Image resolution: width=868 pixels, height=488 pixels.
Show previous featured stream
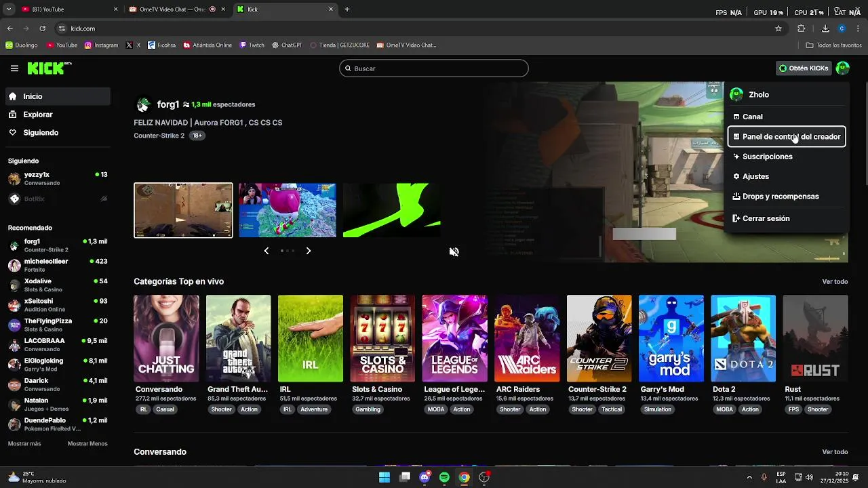(266, 251)
